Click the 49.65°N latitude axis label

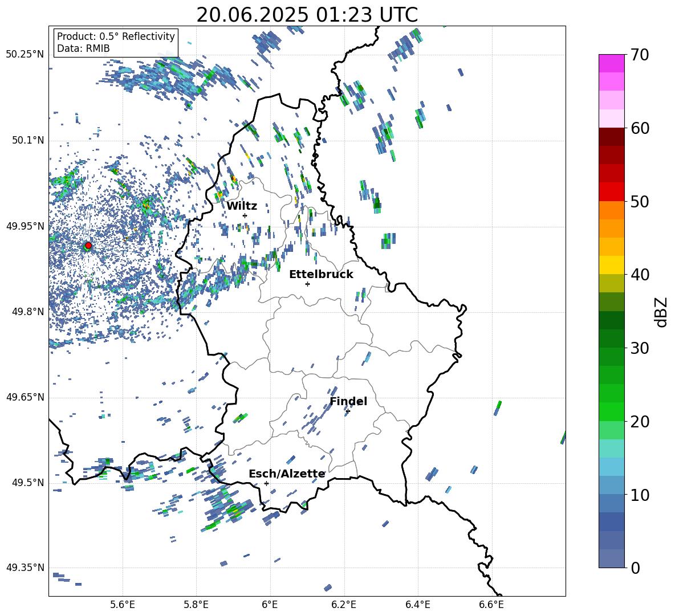[25, 397]
